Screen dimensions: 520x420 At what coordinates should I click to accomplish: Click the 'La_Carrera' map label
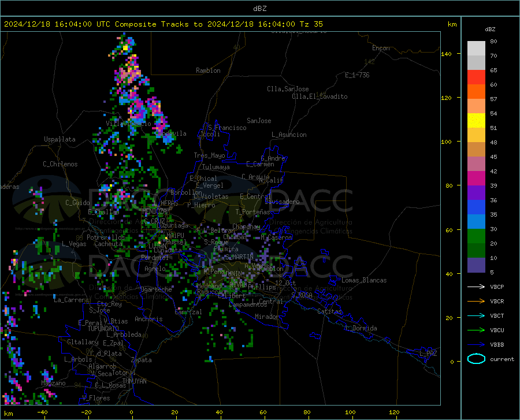pyautogui.click(x=71, y=300)
